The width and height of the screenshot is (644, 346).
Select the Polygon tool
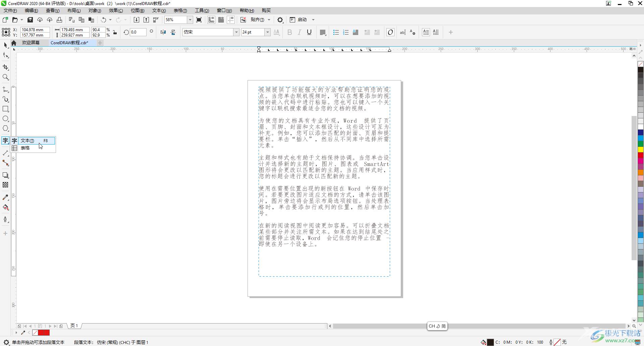(5, 128)
